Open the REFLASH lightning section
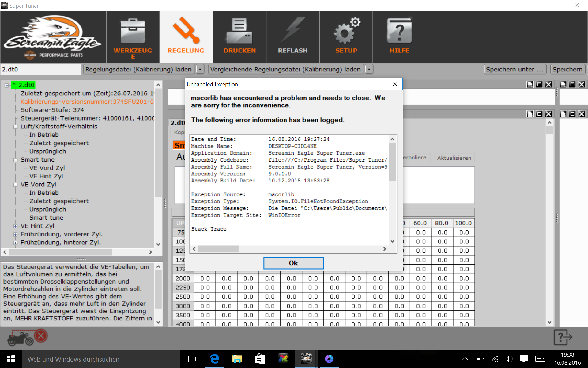The width and height of the screenshot is (588, 368). 292,37
